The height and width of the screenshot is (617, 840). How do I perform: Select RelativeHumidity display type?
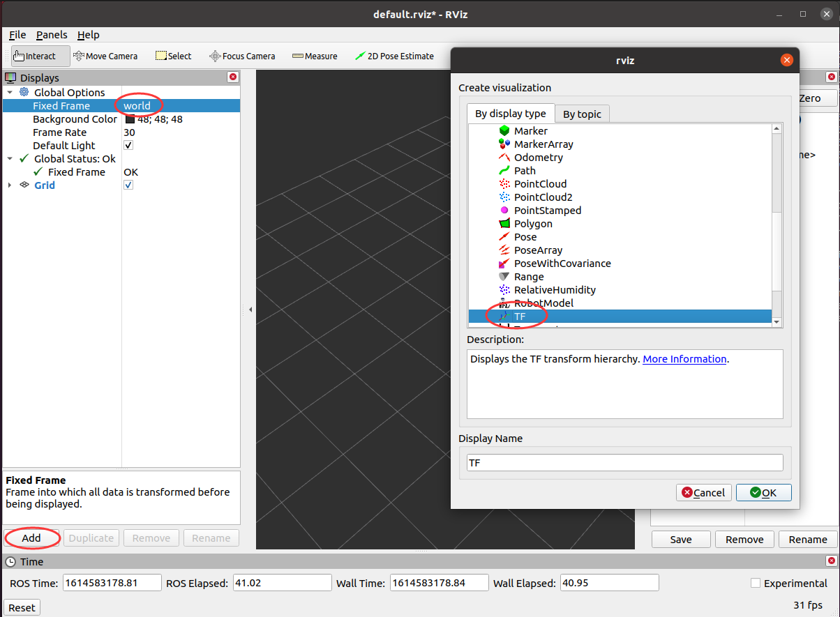[548, 290]
